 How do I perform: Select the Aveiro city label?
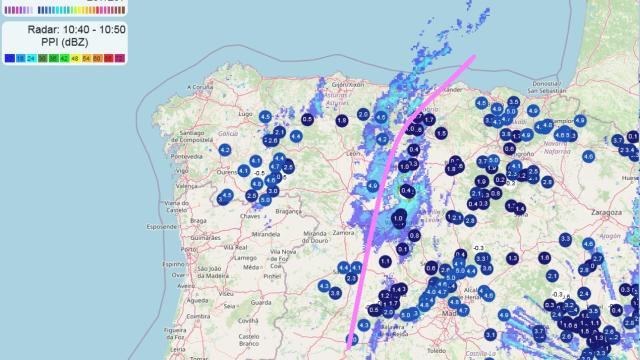187,286
